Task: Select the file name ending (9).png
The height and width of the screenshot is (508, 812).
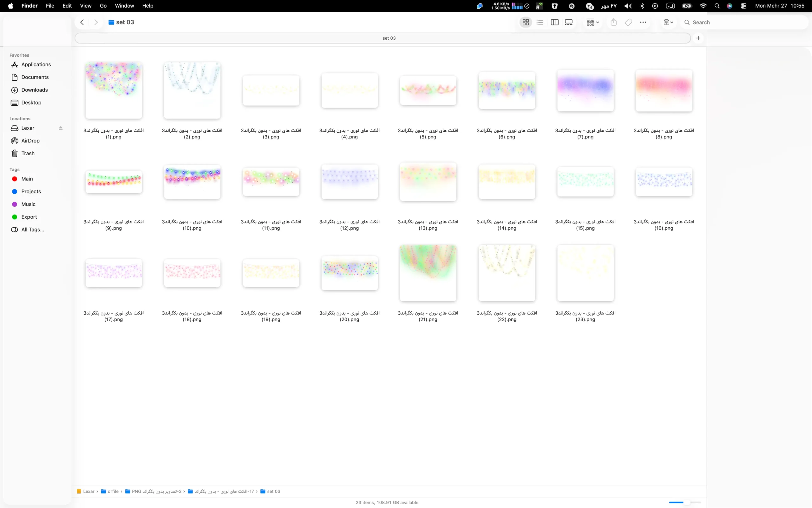Action: (114, 225)
